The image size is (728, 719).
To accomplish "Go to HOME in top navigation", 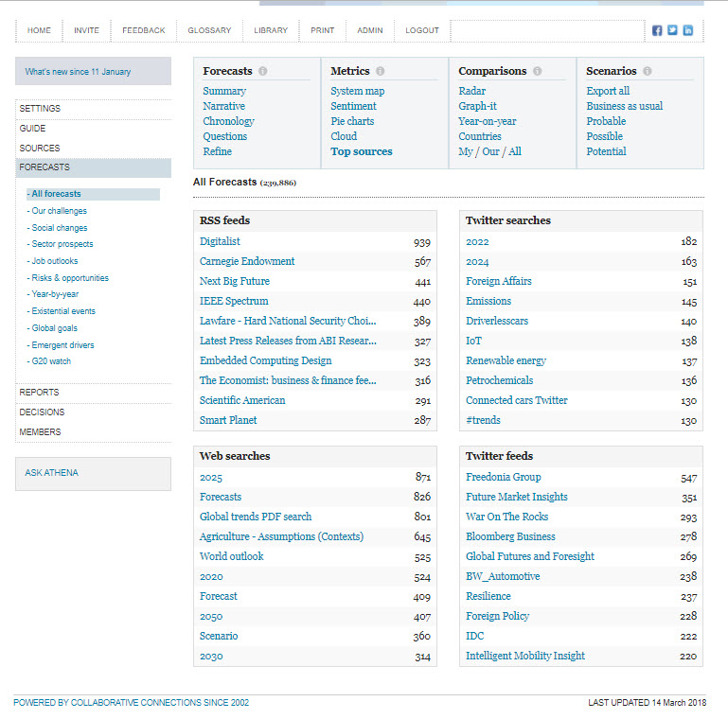I will click(x=39, y=30).
